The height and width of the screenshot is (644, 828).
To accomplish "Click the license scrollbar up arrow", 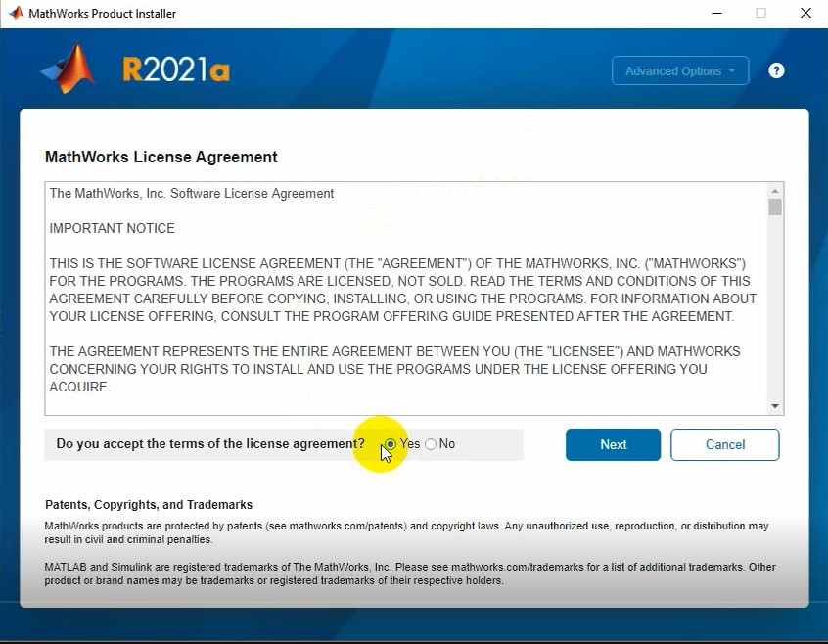I will pos(775,192).
